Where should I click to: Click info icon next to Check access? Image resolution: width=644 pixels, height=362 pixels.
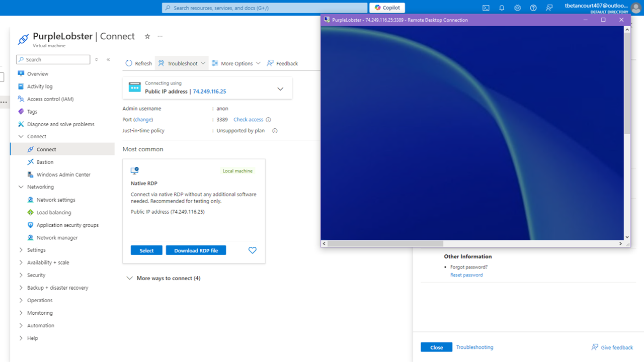tap(268, 120)
